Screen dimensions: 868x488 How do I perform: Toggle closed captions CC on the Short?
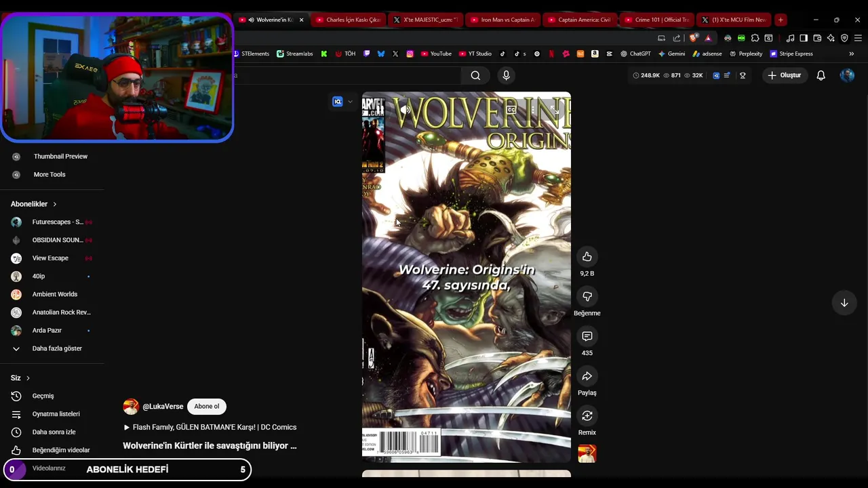[511, 110]
